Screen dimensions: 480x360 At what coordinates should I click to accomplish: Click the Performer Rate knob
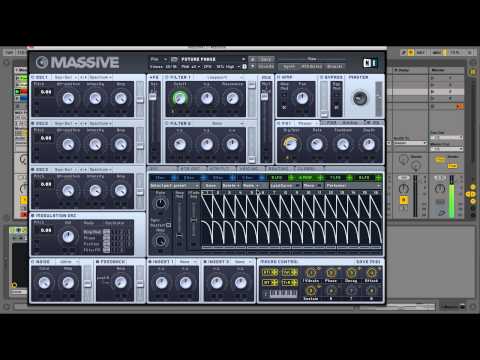click(x=160, y=203)
